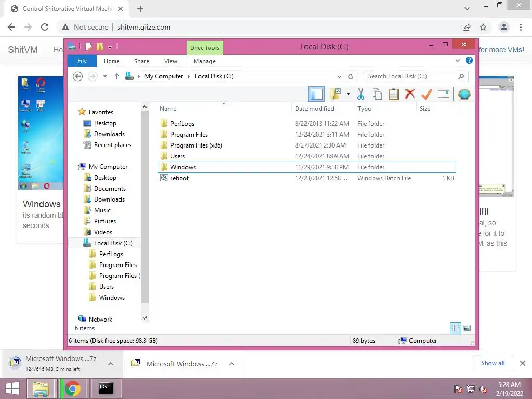Open Recent places under Favorites
Image resolution: width=532 pixels, height=399 pixels.
pos(112,145)
